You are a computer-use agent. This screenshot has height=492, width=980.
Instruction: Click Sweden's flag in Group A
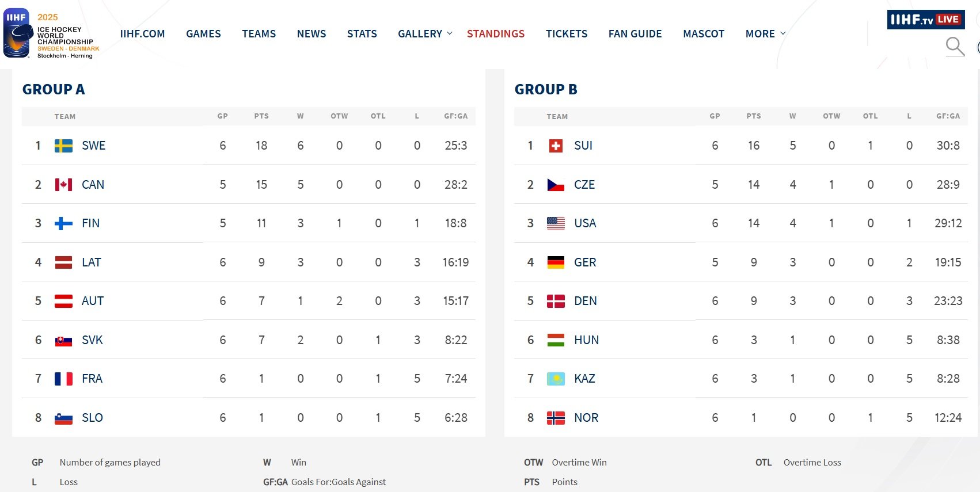(x=63, y=146)
